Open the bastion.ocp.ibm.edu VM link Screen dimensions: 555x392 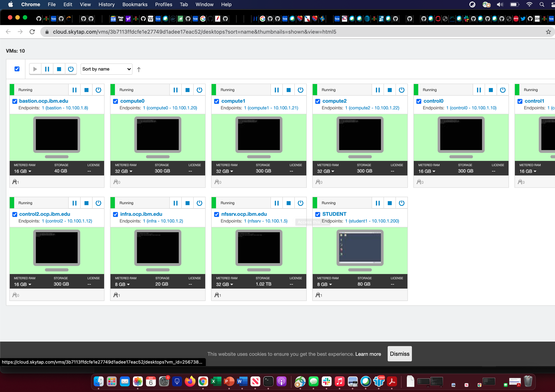pyautogui.click(x=44, y=101)
